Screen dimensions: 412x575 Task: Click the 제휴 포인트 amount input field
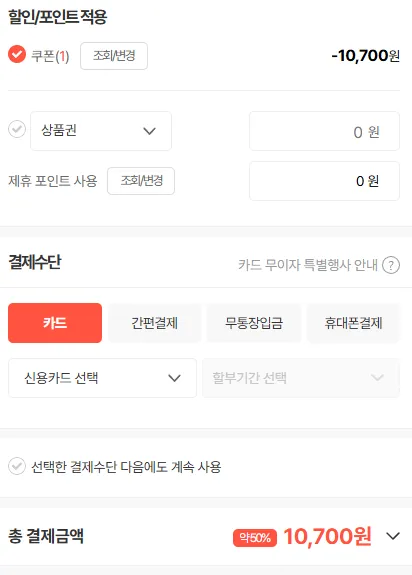pyautogui.click(x=324, y=181)
